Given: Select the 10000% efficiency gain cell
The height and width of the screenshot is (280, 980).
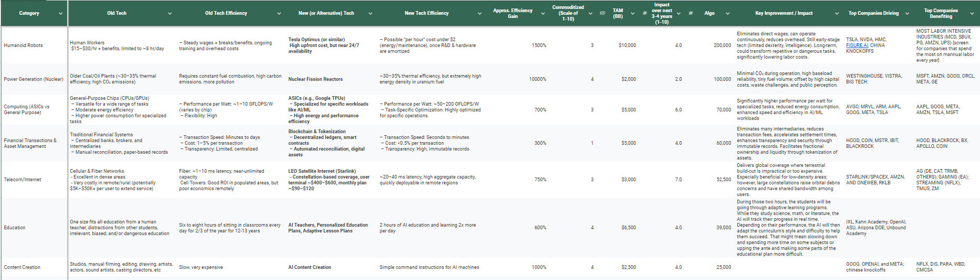Looking at the screenshot, I should coord(518,79).
